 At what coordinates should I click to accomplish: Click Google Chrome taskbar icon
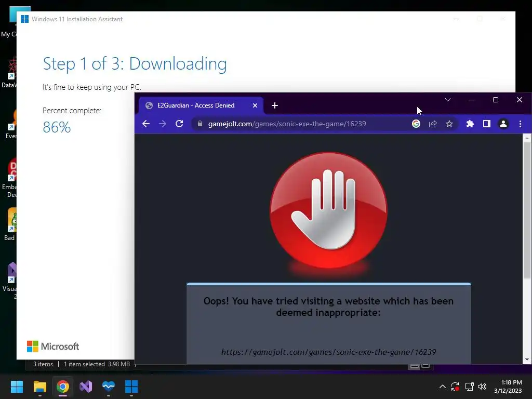click(63, 387)
